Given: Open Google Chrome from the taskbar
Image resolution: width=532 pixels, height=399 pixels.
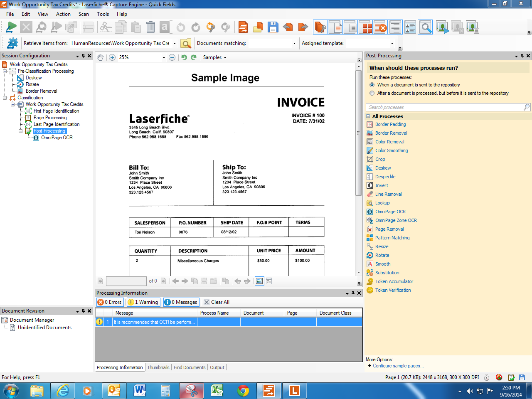Looking at the screenshot, I should pos(243,391).
